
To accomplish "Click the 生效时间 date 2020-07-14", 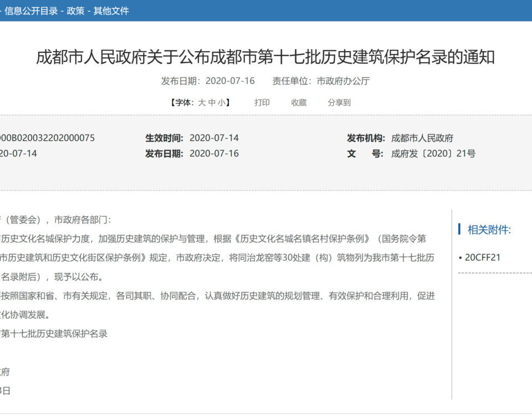I will point(214,138).
